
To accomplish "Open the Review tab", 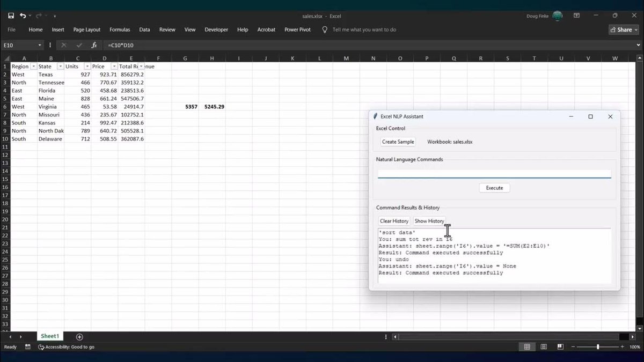I will [x=167, y=29].
